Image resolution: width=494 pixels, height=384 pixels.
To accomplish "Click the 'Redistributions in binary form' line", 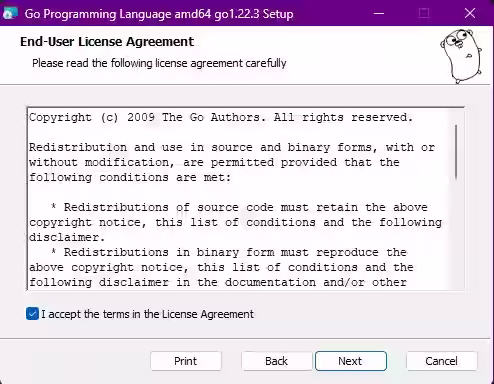I will click(229, 252).
